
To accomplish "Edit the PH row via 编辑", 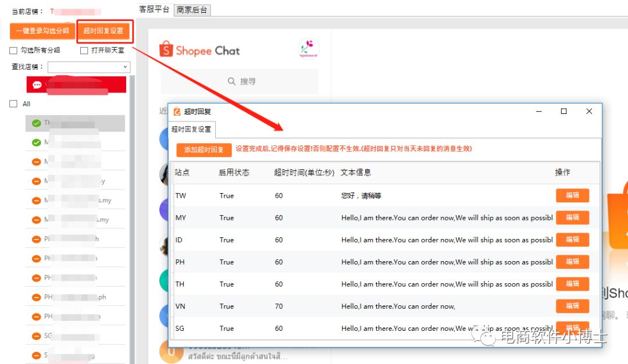I will pyautogui.click(x=572, y=262).
